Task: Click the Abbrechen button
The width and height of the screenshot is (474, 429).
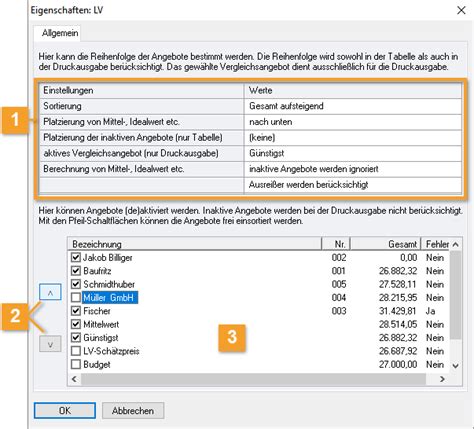Action: click(133, 410)
